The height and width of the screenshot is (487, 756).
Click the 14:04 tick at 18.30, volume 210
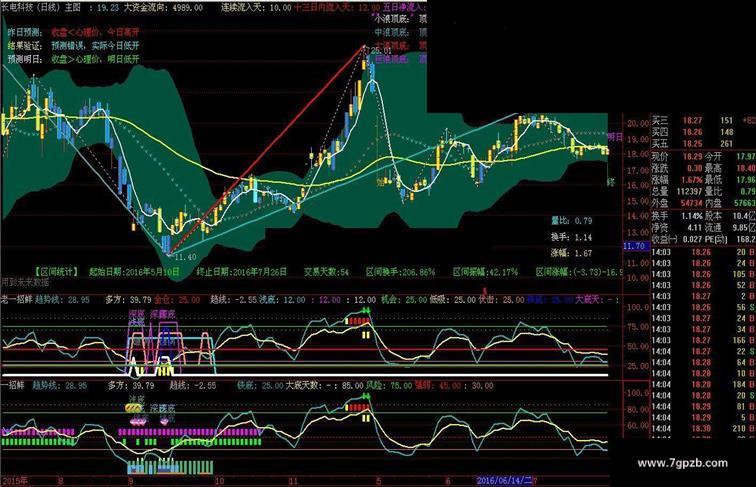(703, 428)
